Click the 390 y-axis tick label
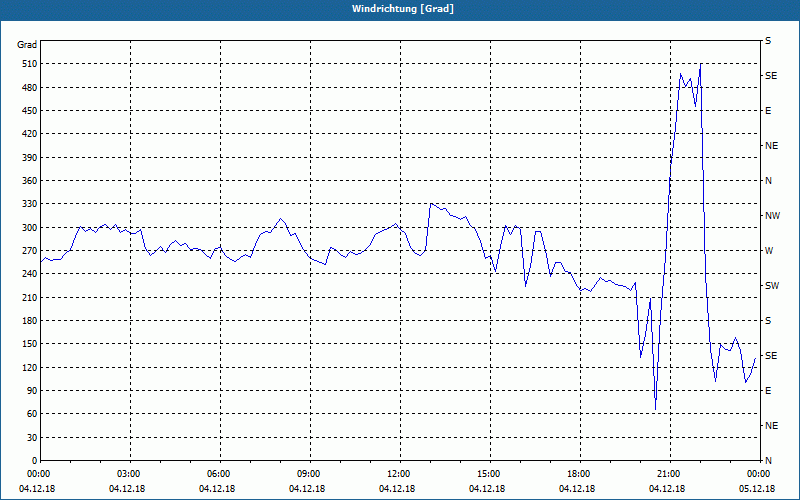This screenshot has height=500, width=800. pos(31,158)
